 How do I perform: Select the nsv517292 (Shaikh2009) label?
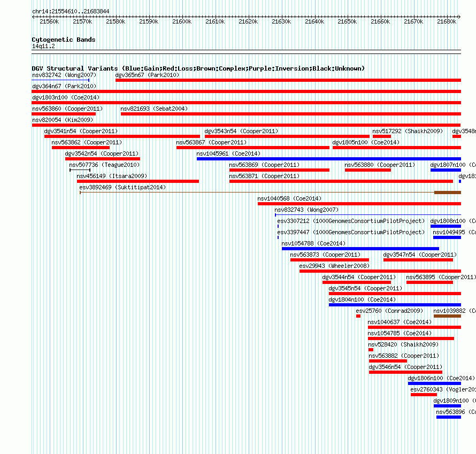point(408,131)
